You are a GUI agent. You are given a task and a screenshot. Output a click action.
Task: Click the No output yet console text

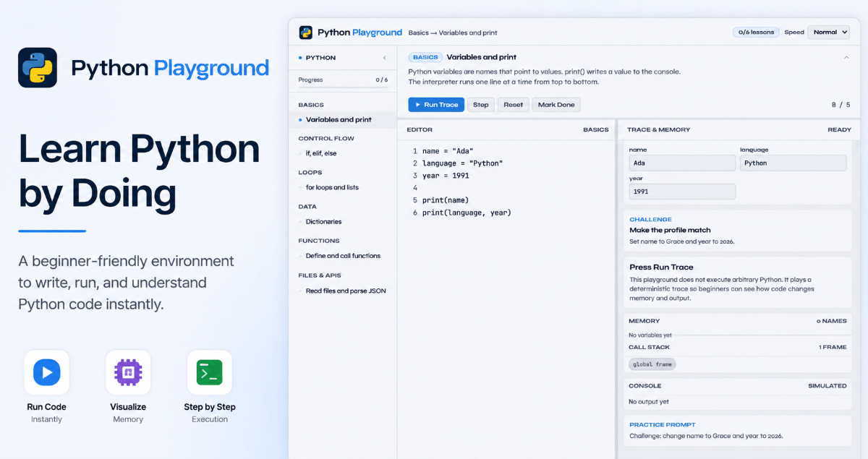648,402
